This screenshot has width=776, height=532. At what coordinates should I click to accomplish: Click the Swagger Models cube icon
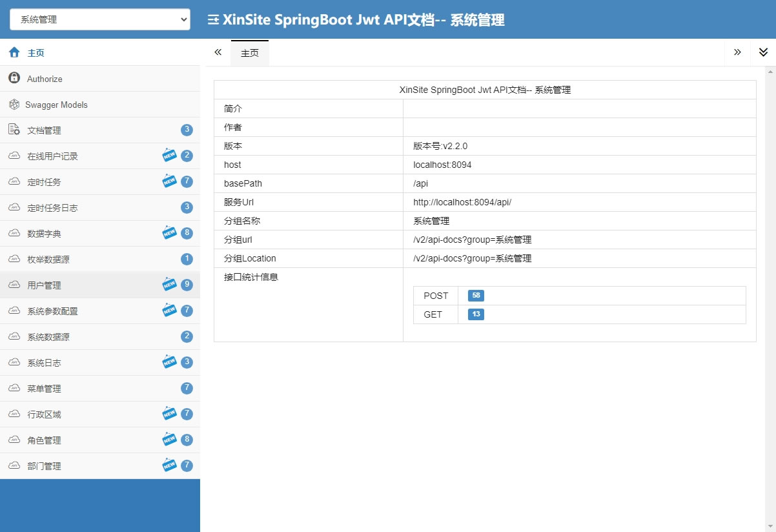tap(14, 104)
